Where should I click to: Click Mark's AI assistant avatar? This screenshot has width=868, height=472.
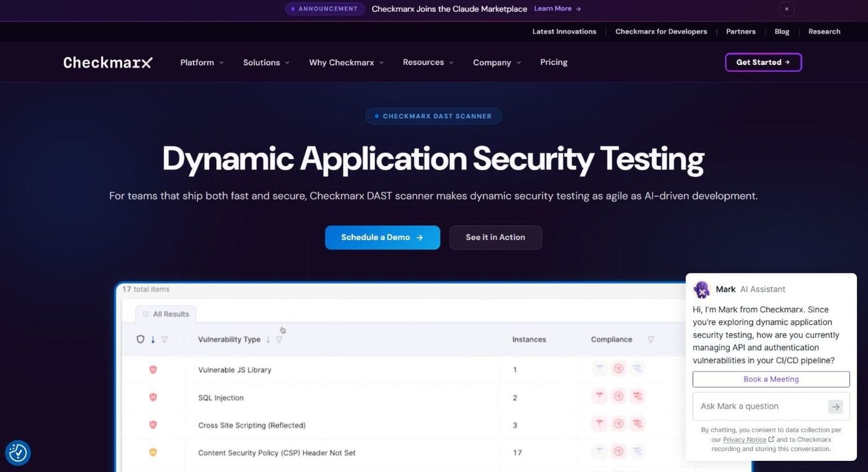coord(702,289)
